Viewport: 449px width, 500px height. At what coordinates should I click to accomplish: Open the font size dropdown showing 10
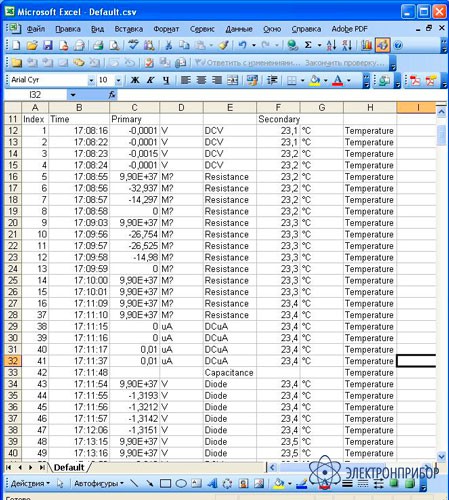[x=118, y=80]
